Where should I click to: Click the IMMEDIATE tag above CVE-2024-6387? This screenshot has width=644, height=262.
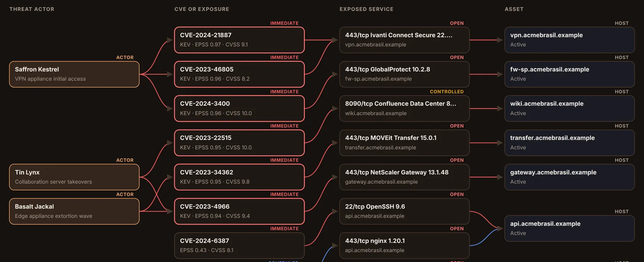click(284, 229)
